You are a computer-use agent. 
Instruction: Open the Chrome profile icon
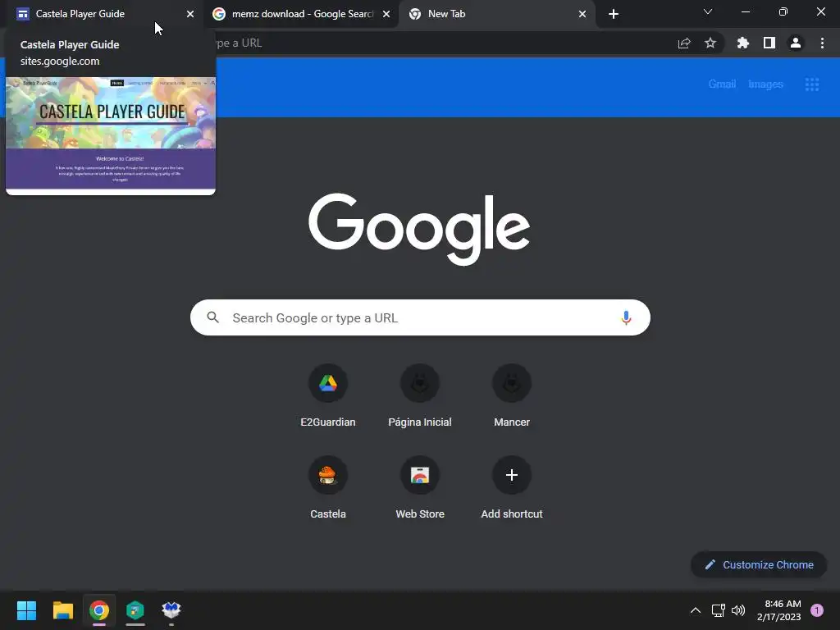[x=796, y=43]
